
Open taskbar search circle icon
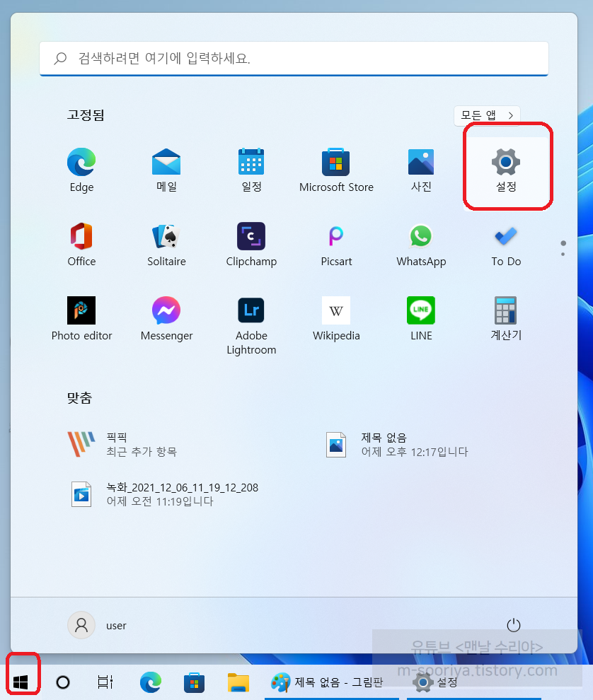(x=63, y=682)
